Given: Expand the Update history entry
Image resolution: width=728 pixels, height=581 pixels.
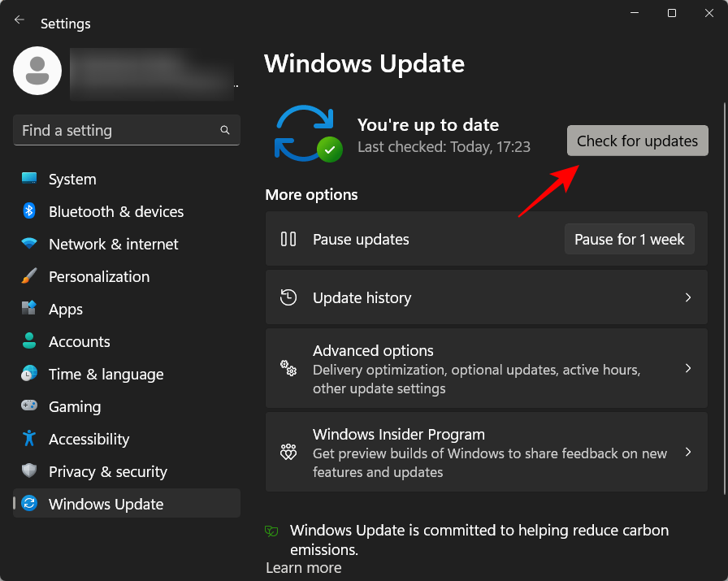Looking at the screenshot, I should [486, 297].
